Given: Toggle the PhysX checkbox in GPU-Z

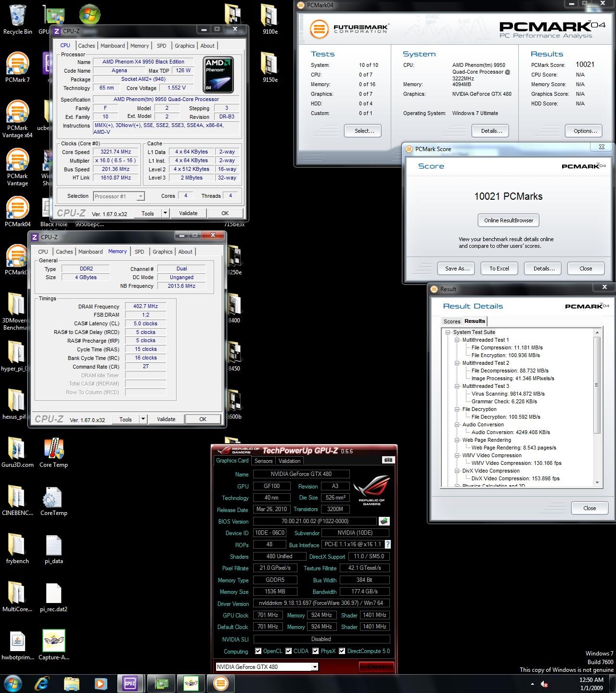Looking at the screenshot, I should [x=316, y=651].
